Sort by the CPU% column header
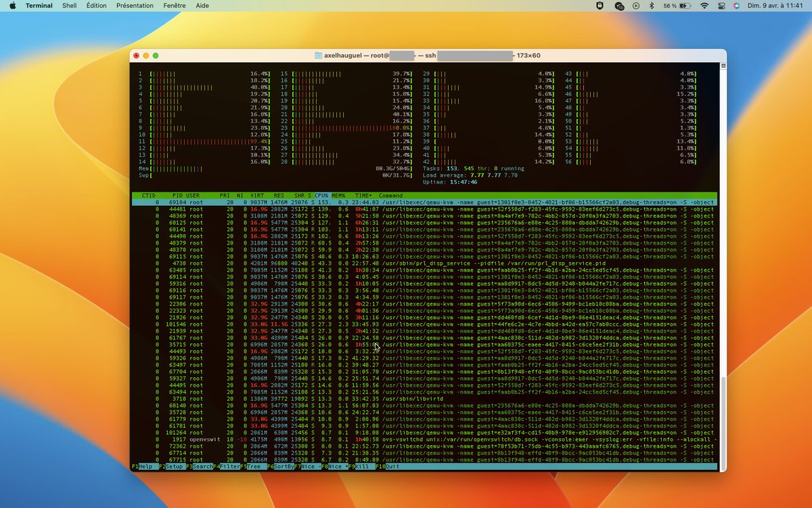The width and height of the screenshot is (812, 508). pos(321,196)
